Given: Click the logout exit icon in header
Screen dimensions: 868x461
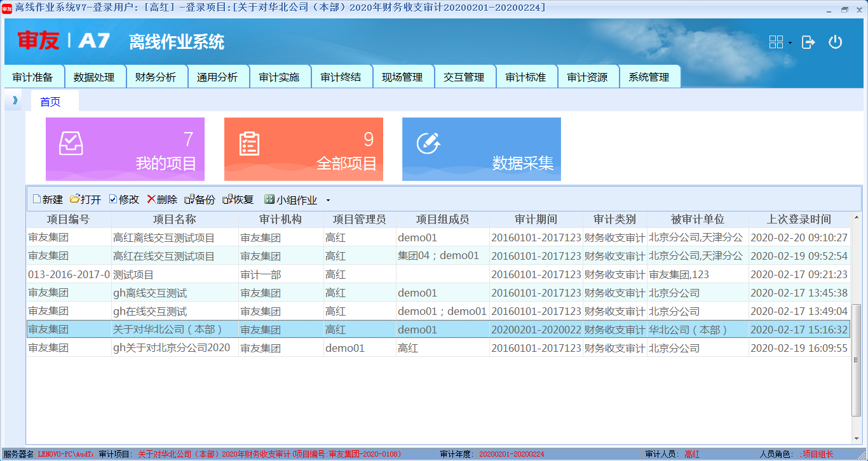Looking at the screenshot, I should (808, 42).
